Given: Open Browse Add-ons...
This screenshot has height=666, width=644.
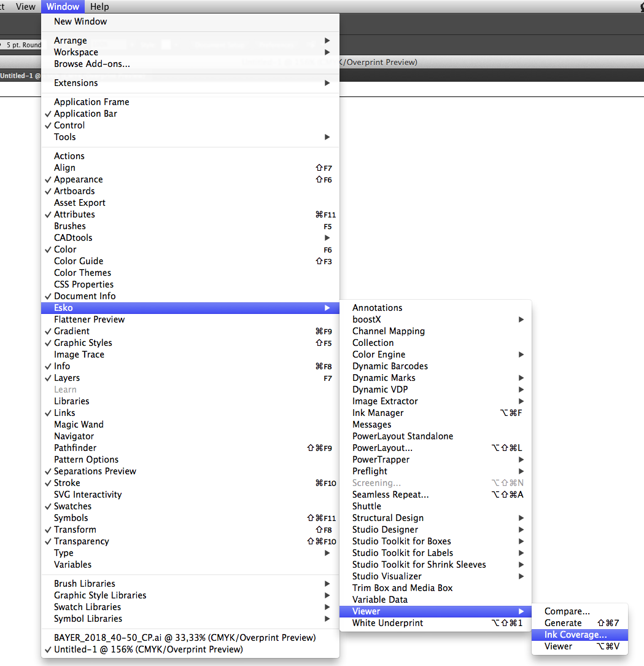Looking at the screenshot, I should pos(190,64).
